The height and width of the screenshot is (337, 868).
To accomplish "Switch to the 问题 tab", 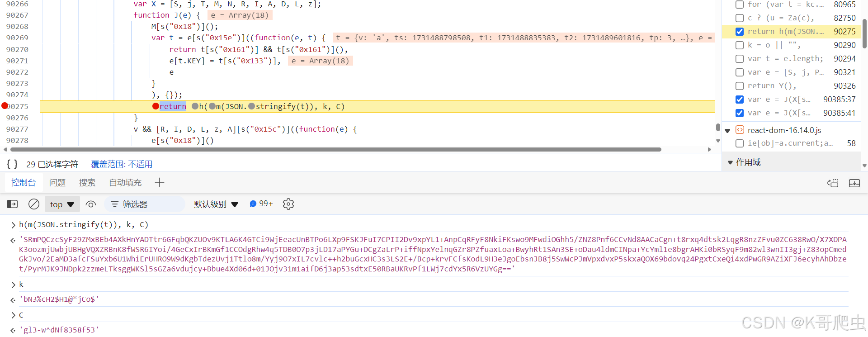I will (57, 183).
